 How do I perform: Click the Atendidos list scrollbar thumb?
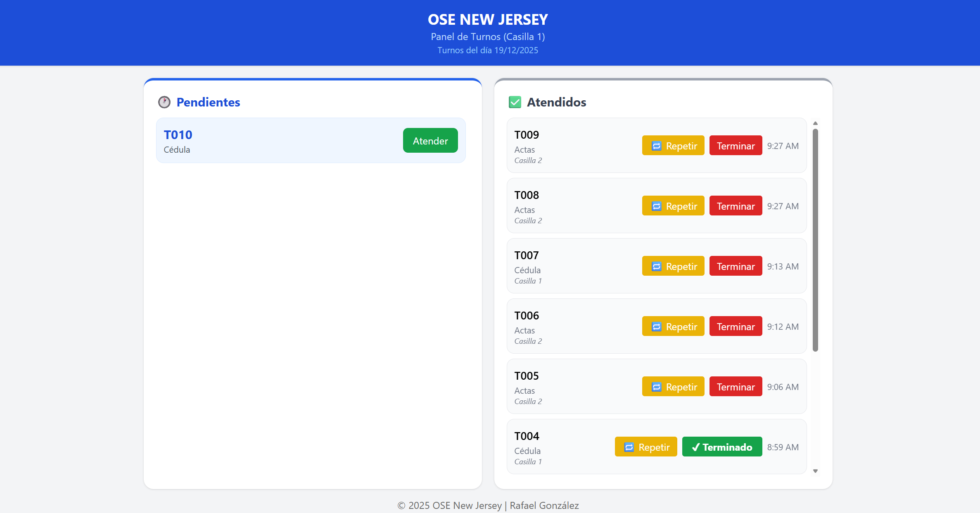(815, 239)
